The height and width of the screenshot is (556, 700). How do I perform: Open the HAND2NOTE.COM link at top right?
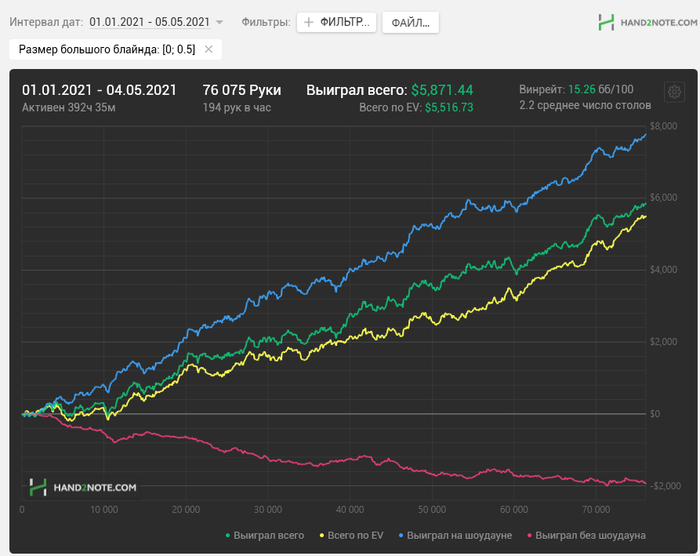coord(658,22)
